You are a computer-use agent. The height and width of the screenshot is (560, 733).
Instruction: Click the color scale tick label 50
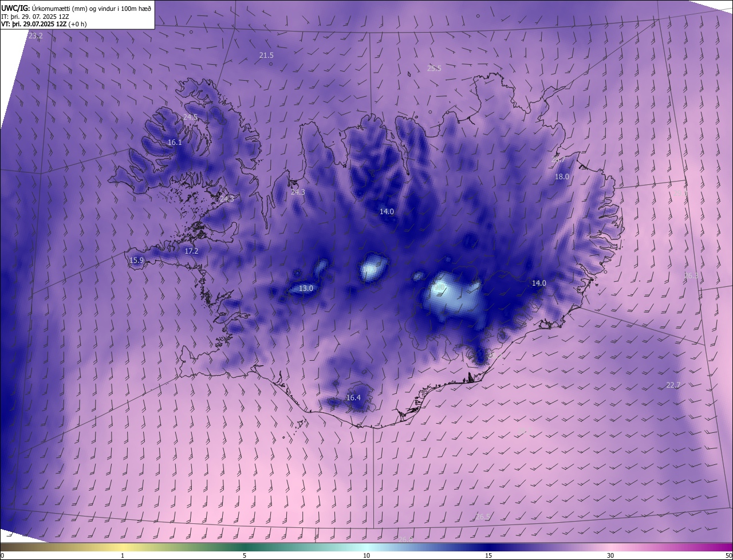click(x=728, y=556)
